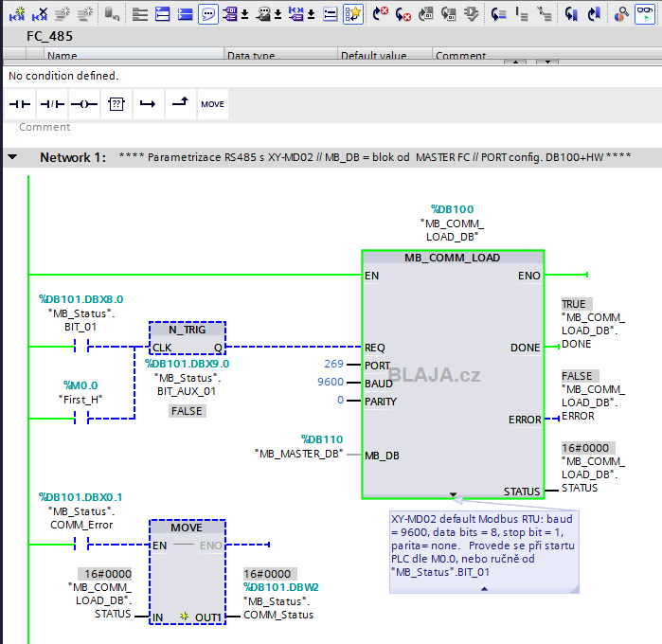Click the %DB101.DBX0.1 COMM_Error operand

[x=81, y=511]
